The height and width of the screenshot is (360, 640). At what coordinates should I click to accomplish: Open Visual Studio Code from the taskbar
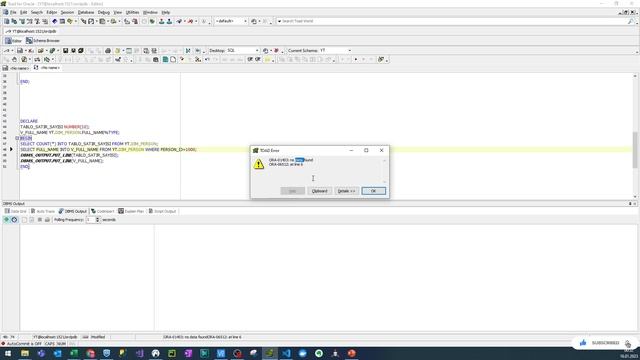[286, 353]
